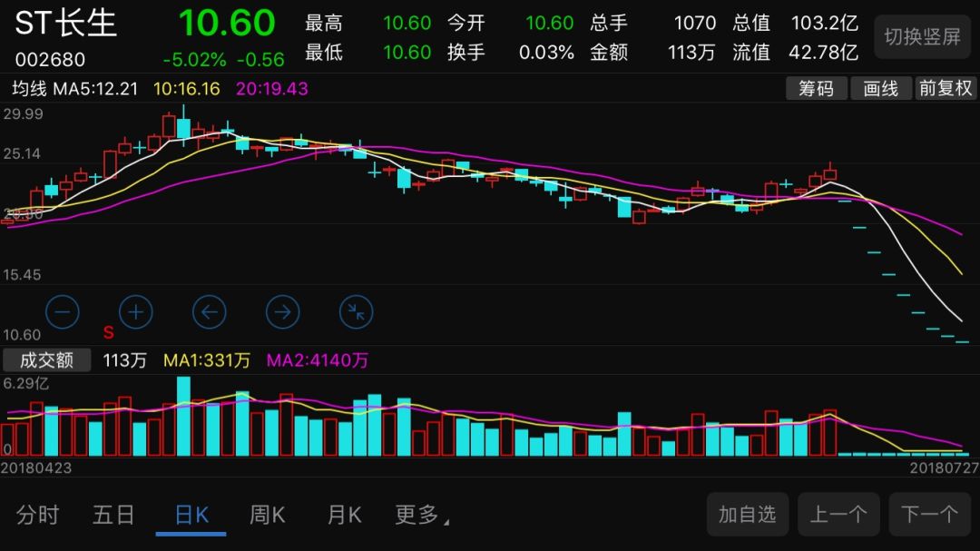
Task: Tap the 29.99 price axis label
Action: pyautogui.click(x=23, y=113)
